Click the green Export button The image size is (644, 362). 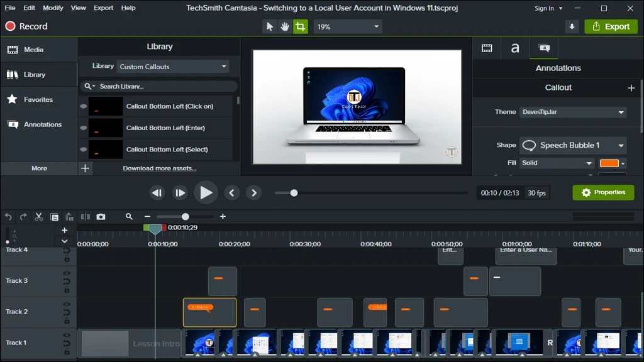611,26
